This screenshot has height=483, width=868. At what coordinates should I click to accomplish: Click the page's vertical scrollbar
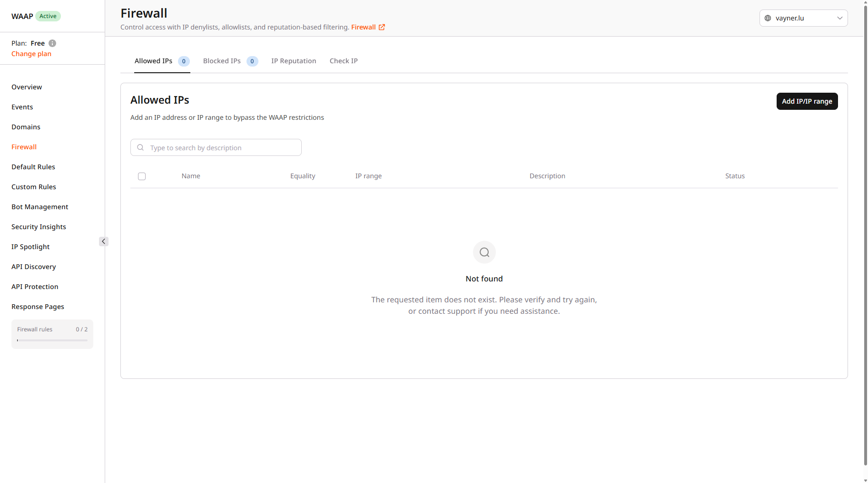pos(865,238)
